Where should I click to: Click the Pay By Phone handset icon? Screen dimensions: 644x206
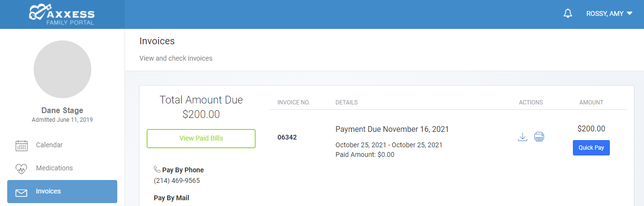157,169
